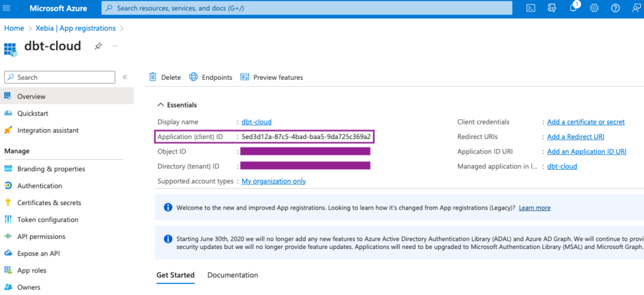
Task: Click the Supported account types label
Action: [x=196, y=181]
